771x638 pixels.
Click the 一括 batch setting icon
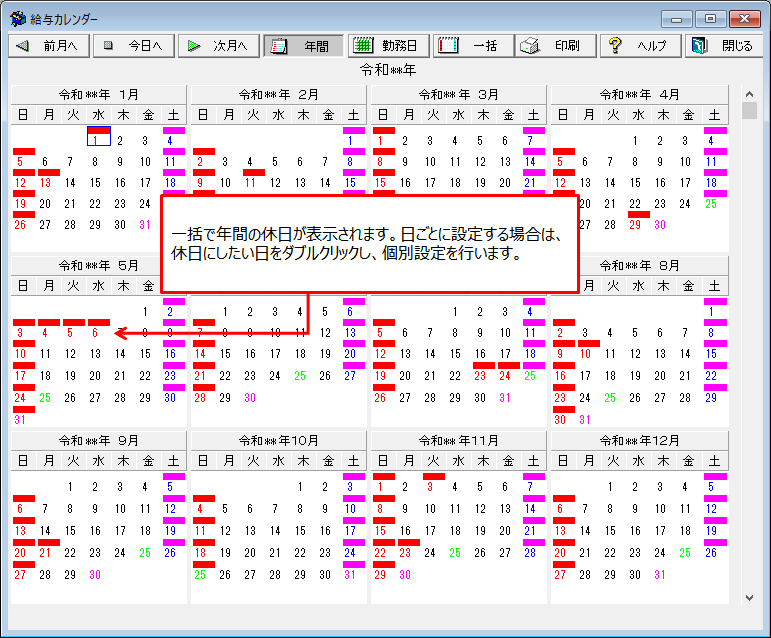coord(449,46)
